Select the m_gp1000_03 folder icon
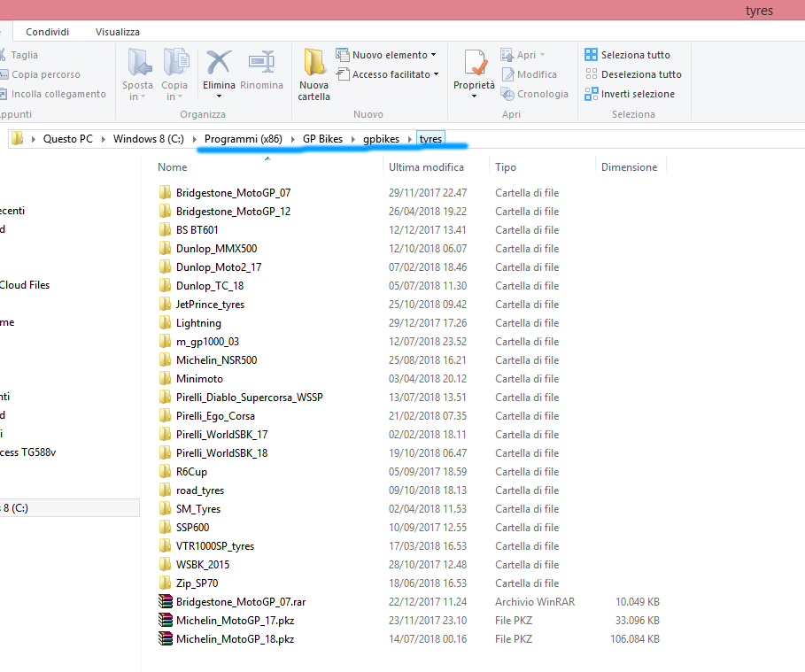Image resolution: width=805 pixels, height=672 pixels. coord(165,342)
